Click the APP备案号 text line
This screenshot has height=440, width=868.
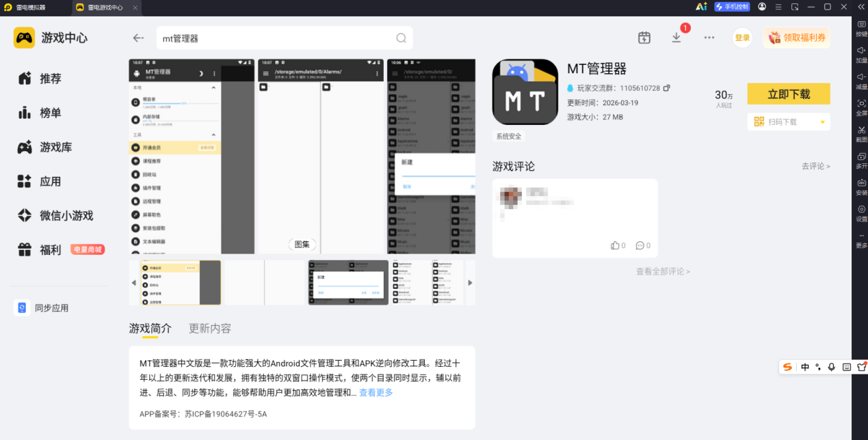[203, 414]
